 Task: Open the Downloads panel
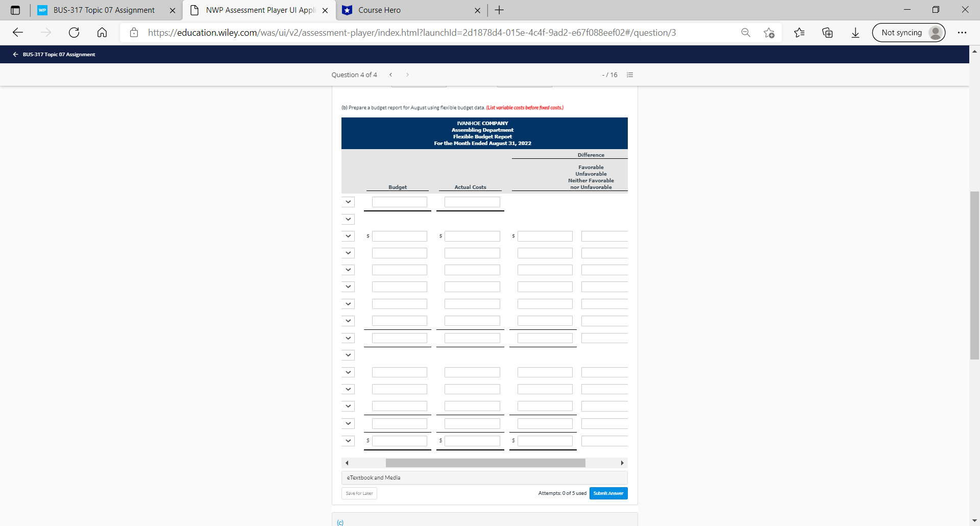point(855,32)
